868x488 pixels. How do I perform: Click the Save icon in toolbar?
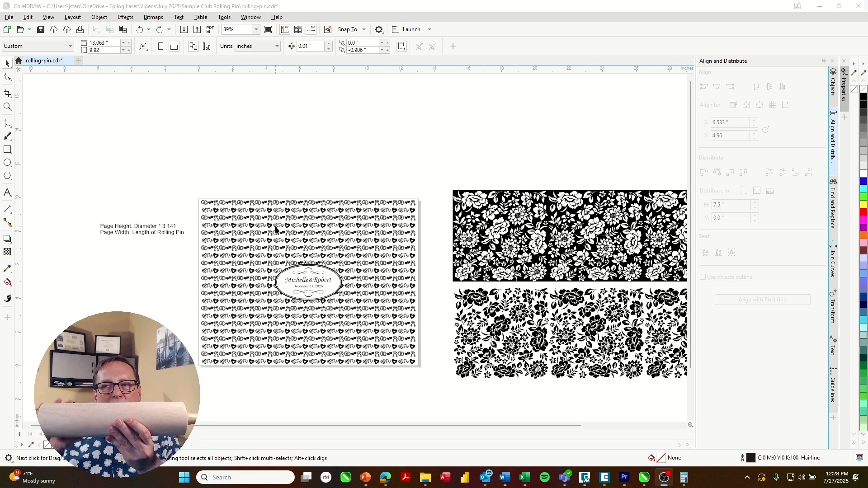41,29
